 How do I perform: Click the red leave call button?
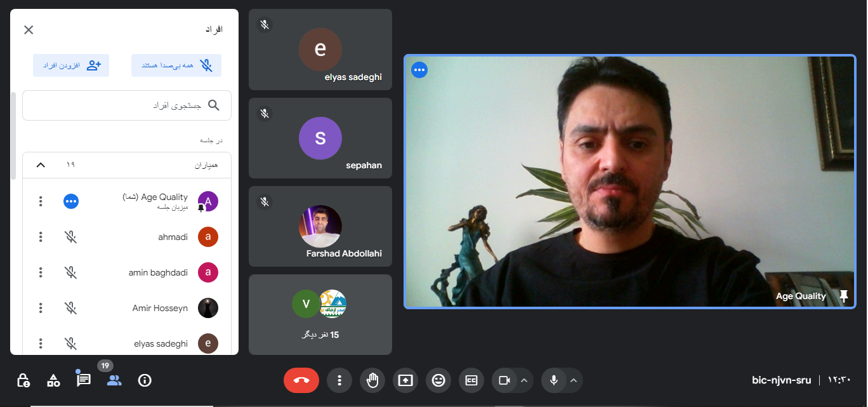pos(301,380)
